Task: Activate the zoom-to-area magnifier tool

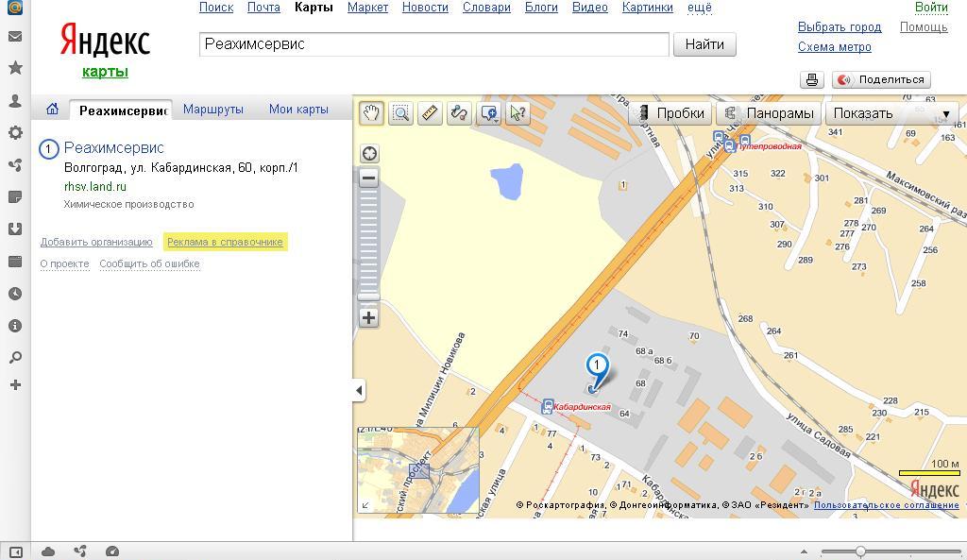Action: [400, 113]
